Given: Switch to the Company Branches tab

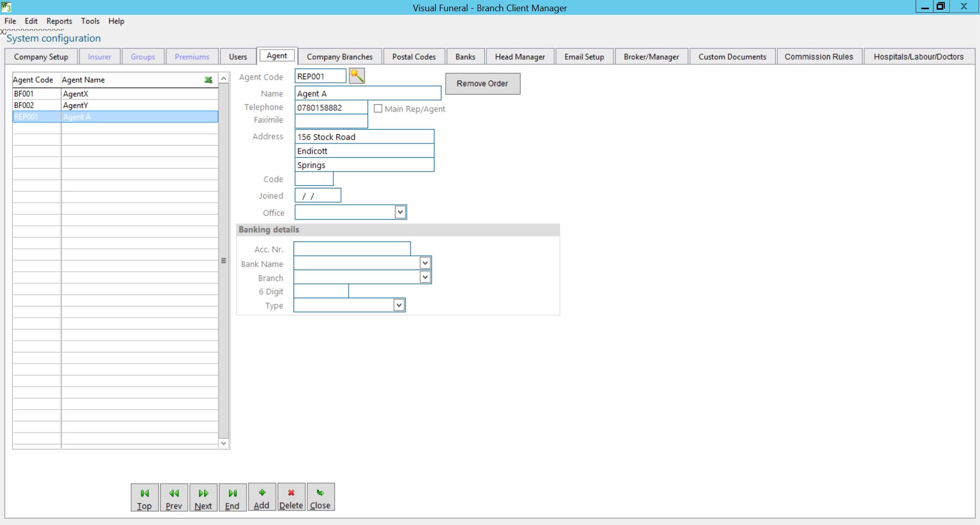Looking at the screenshot, I should point(339,57).
